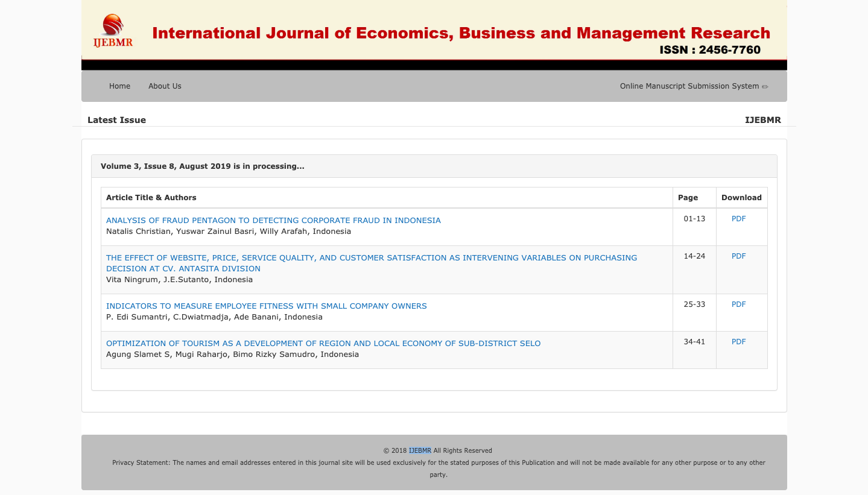This screenshot has height=495, width=868.
Task: Click the ISSN : 2456-7760 text
Action: 710,50
